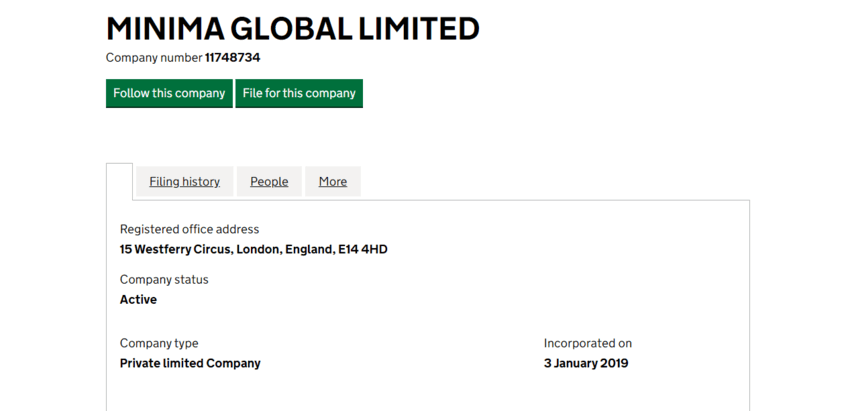Click the Company status label
Image resolution: width=850 pixels, height=411 pixels.
pos(164,279)
